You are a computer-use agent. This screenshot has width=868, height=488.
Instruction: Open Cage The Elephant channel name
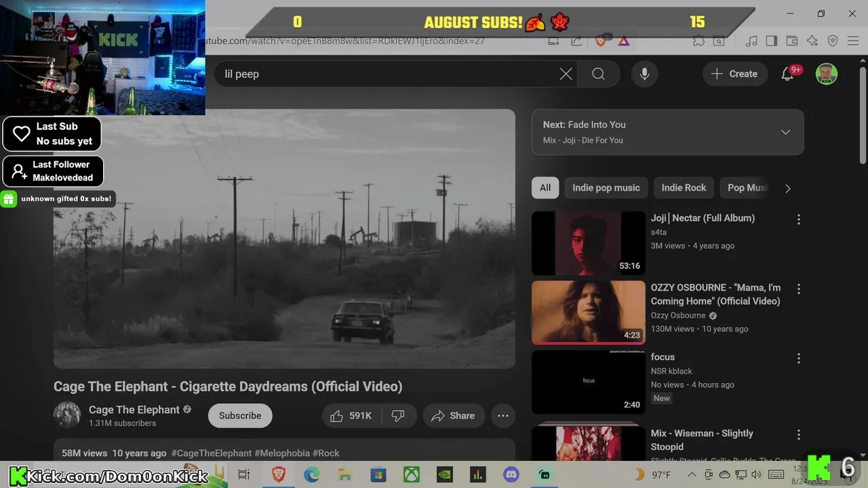pyautogui.click(x=134, y=409)
